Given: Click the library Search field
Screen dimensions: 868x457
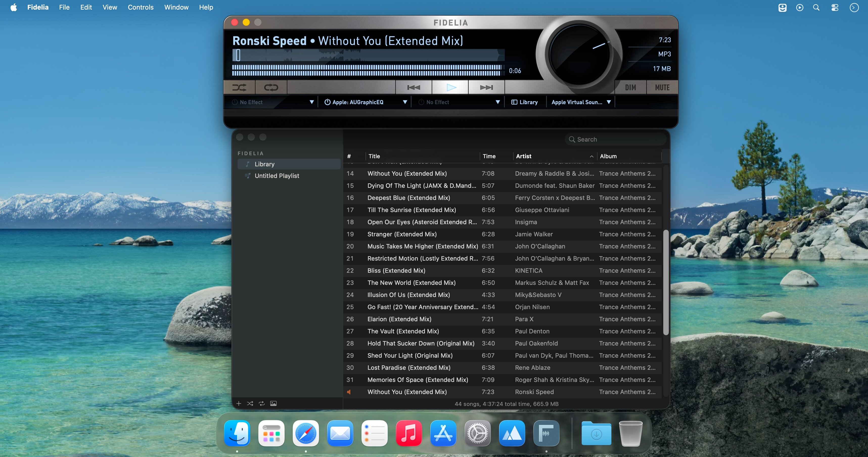Looking at the screenshot, I should click(616, 139).
